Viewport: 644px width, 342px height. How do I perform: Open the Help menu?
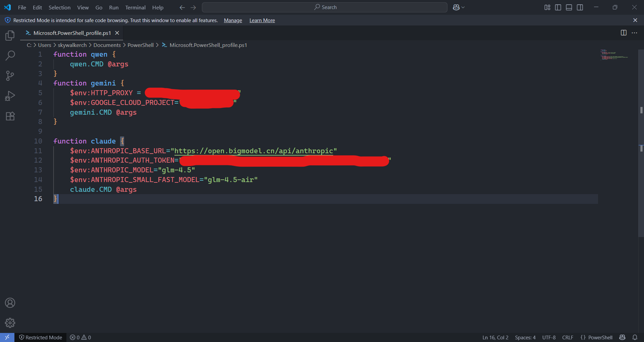pos(158,7)
